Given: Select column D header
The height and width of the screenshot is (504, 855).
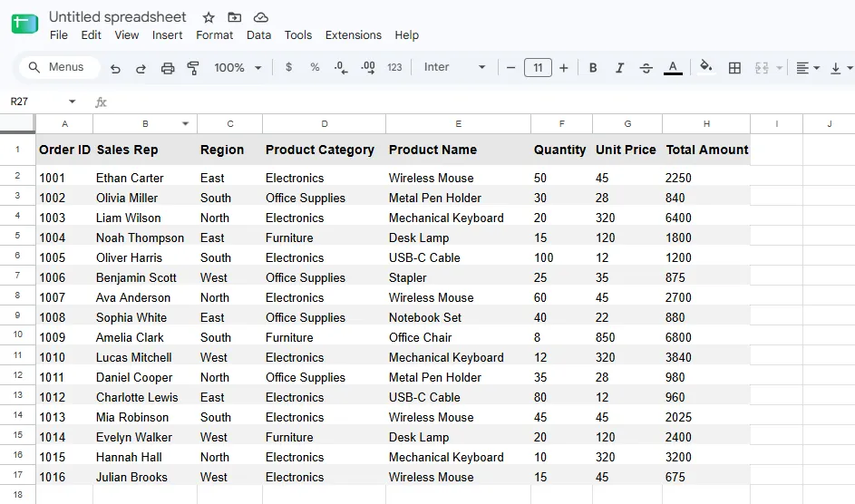Looking at the screenshot, I should pos(324,123).
